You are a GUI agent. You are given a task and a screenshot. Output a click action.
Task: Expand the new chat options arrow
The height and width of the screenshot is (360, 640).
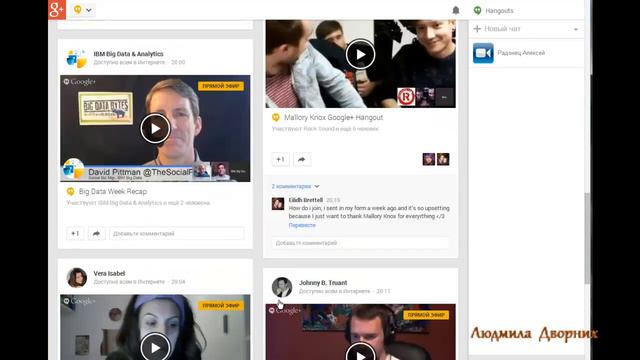point(576,29)
